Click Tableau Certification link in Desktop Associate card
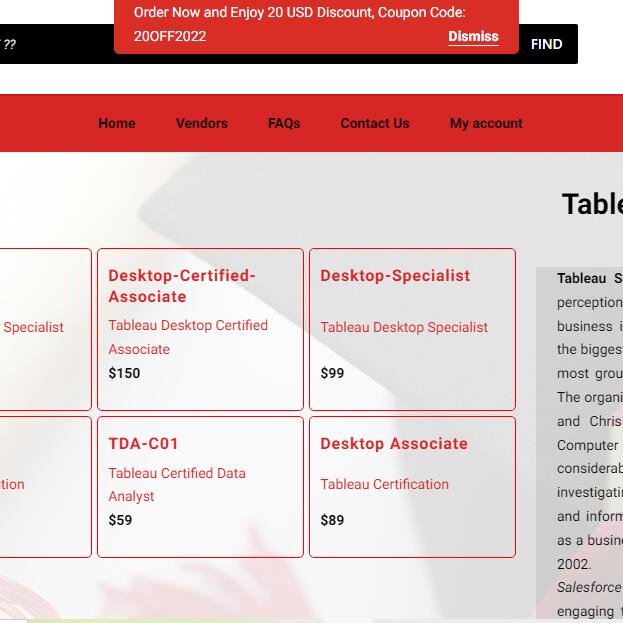 [384, 484]
